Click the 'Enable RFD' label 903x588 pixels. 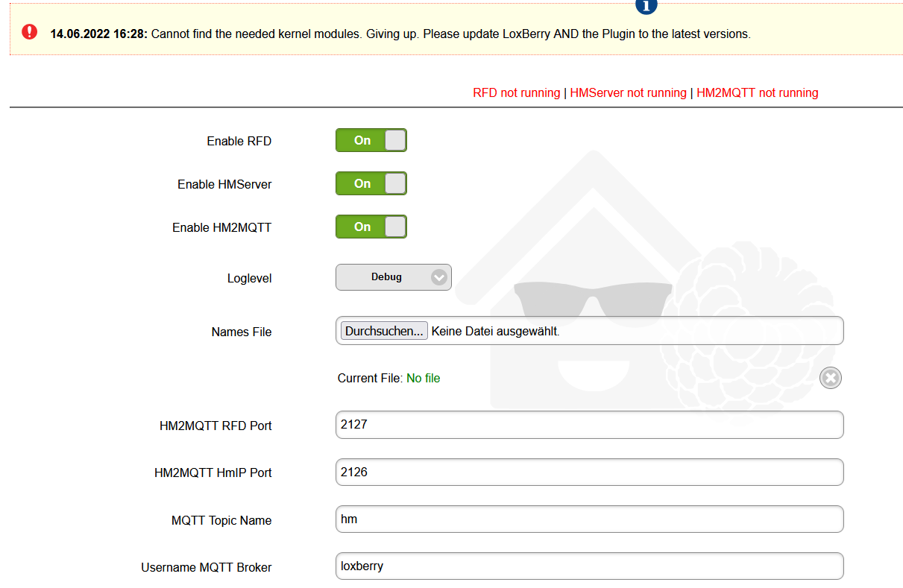point(239,141)
